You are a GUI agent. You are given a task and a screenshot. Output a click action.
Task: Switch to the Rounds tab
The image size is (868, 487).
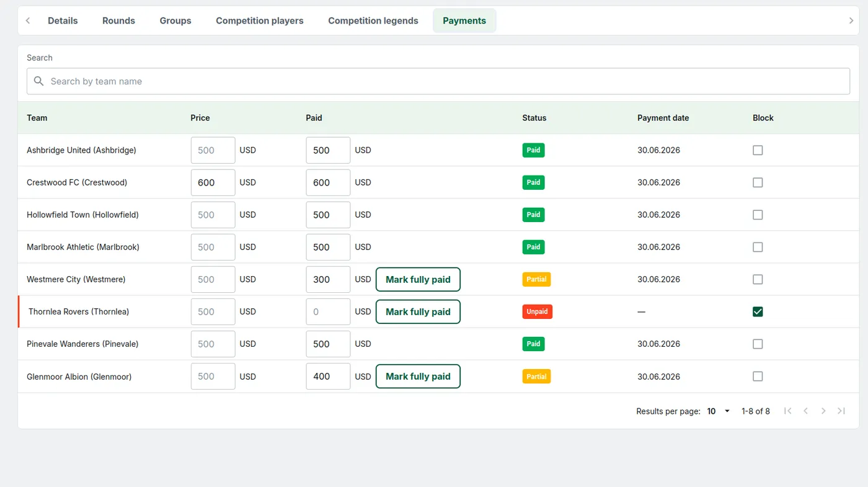[118, 20]
